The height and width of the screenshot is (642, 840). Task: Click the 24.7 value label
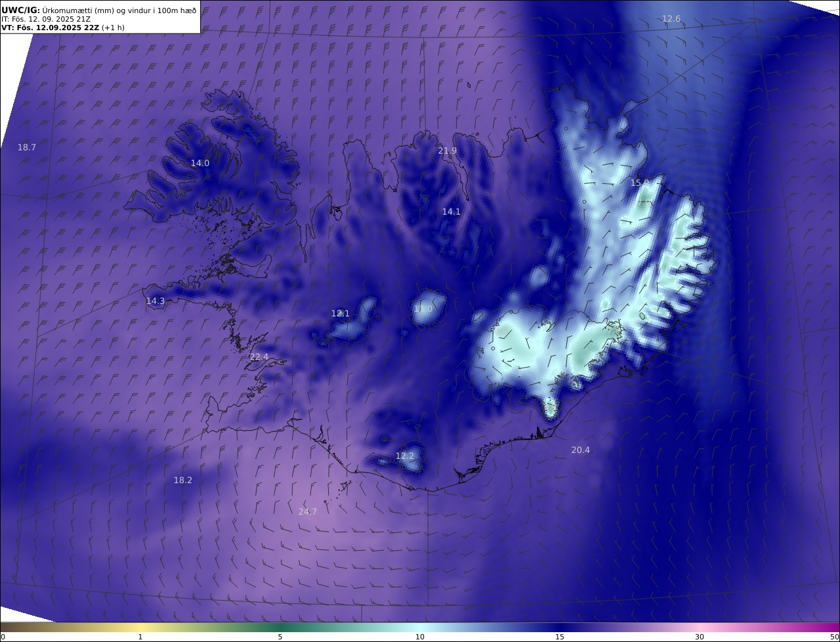(308, 512)
